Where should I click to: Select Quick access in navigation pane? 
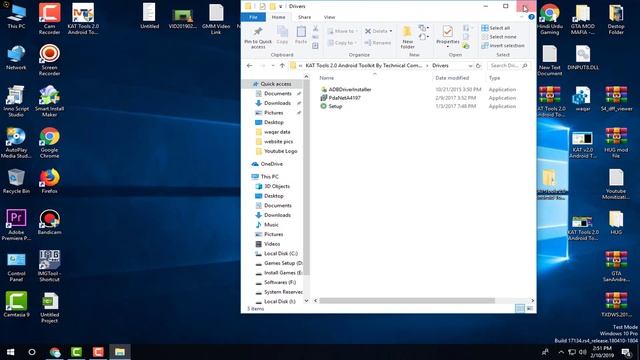[276, 84]
